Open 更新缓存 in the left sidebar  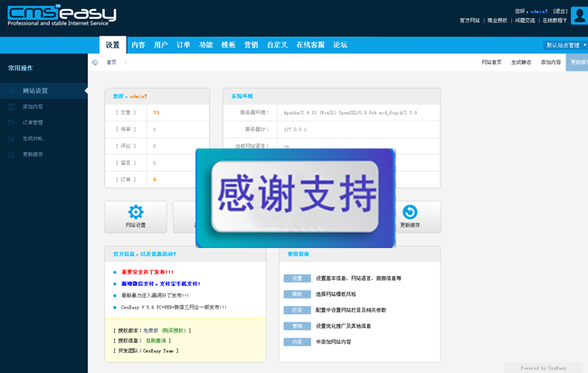[33, 154]
